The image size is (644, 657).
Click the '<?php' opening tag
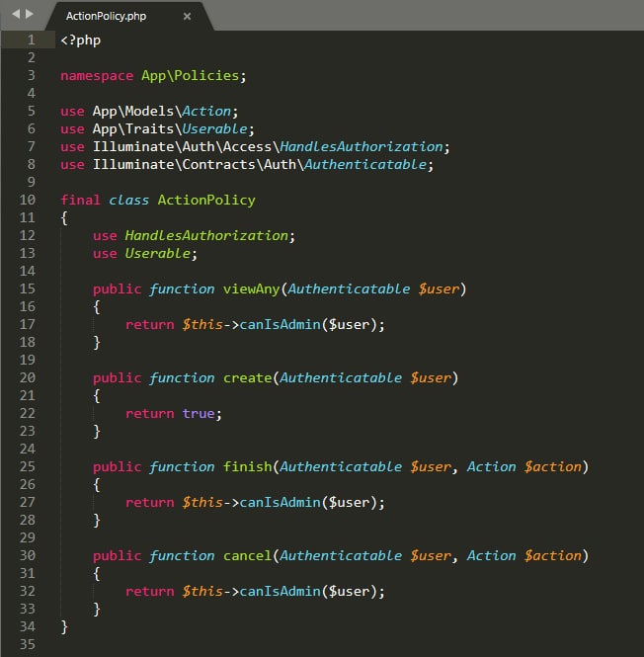tap(80, 41)
